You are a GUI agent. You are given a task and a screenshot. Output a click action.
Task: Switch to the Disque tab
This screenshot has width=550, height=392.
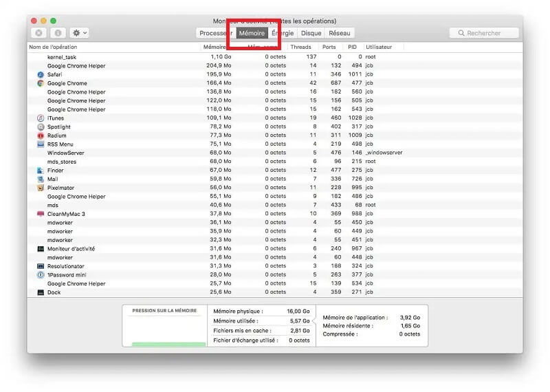tap(311, 33)
